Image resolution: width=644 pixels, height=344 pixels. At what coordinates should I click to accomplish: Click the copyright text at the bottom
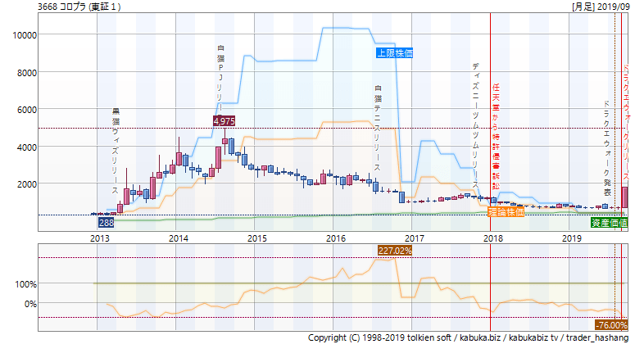click(x=468, y=337)
